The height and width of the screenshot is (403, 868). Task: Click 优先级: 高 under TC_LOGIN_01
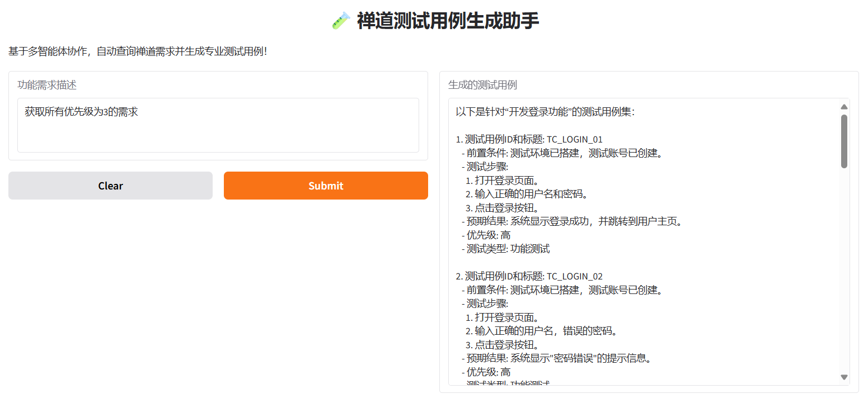point(486,235)
